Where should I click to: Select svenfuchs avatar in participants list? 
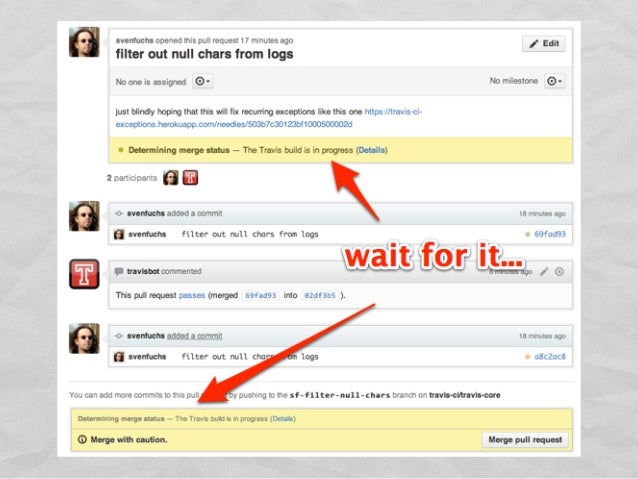click(x=170, y=178)
